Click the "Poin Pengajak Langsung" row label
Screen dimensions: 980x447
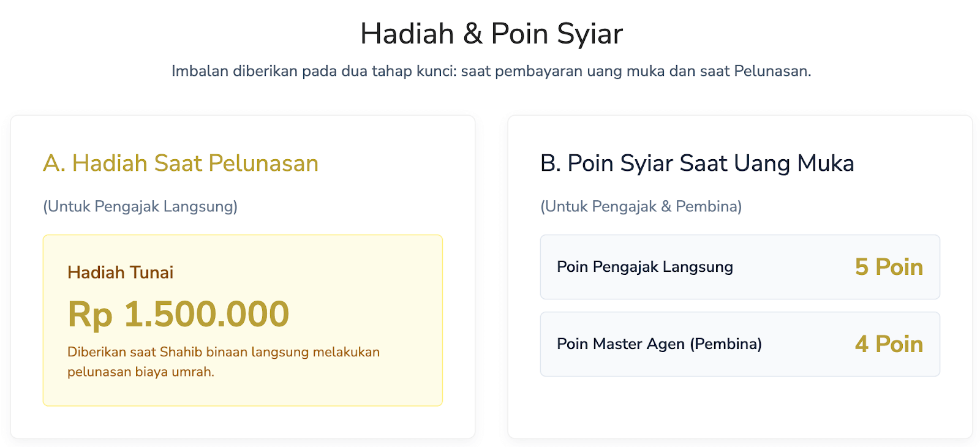644,267
